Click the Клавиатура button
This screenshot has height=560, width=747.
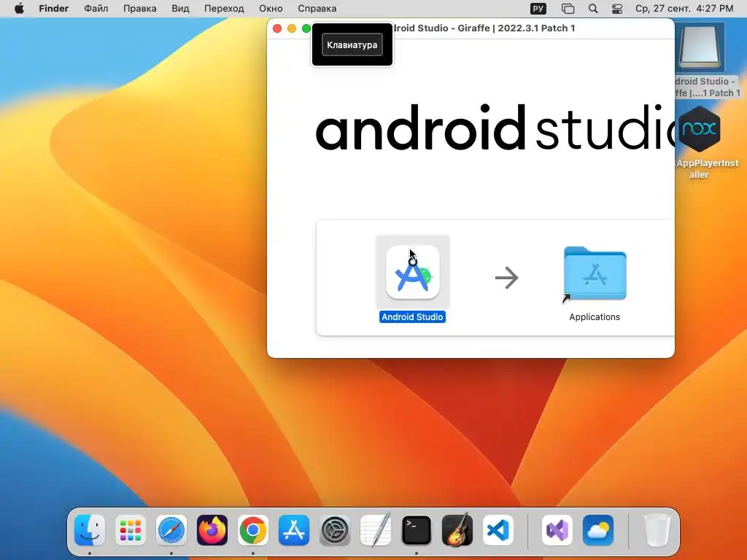coord(352,44)
